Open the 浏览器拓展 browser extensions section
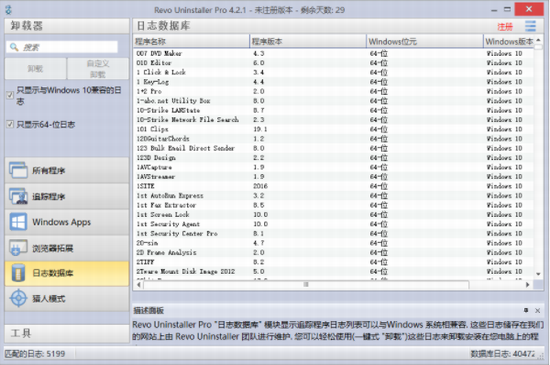Viewport: 550px width, 365px height. [67, 248]
